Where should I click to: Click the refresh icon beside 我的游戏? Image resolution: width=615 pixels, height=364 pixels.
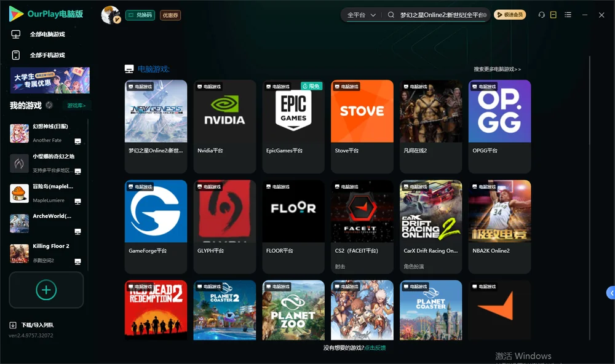coord(49,105)
